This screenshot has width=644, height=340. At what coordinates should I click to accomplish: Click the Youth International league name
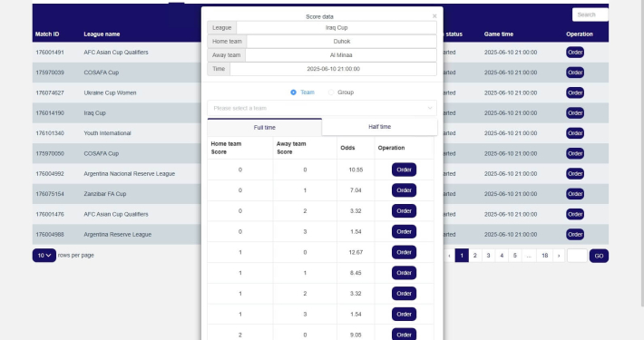point(107,133)
